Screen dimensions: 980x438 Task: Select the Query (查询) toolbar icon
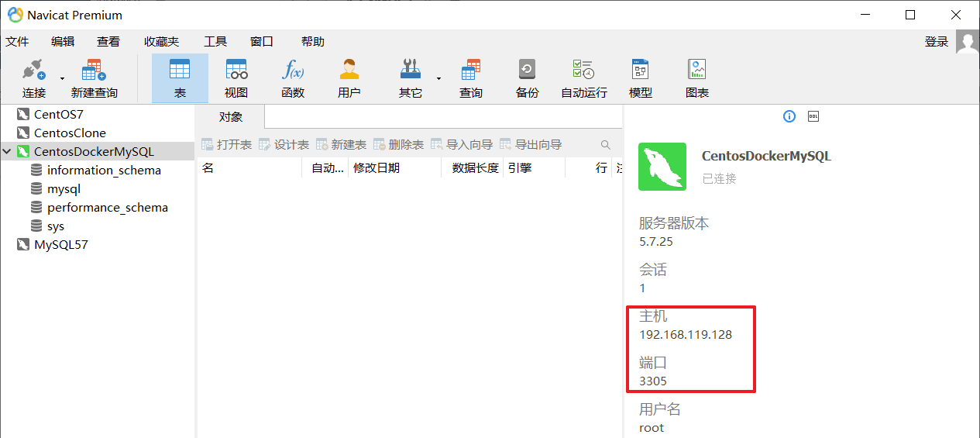click(471, 78)
